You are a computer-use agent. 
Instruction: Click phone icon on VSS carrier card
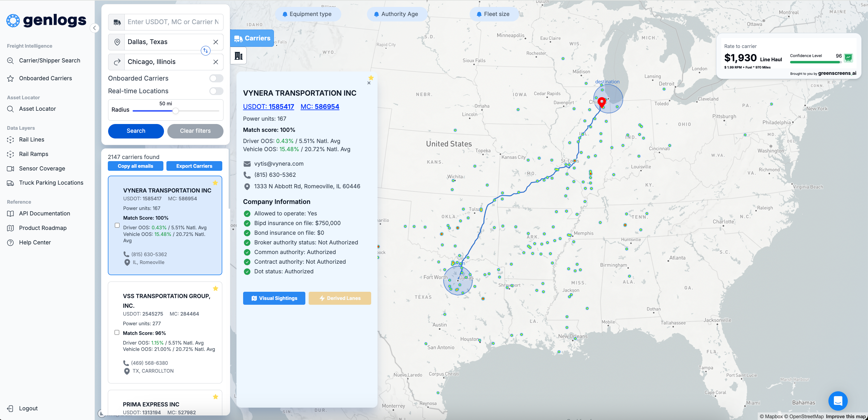tap(126, 363)
